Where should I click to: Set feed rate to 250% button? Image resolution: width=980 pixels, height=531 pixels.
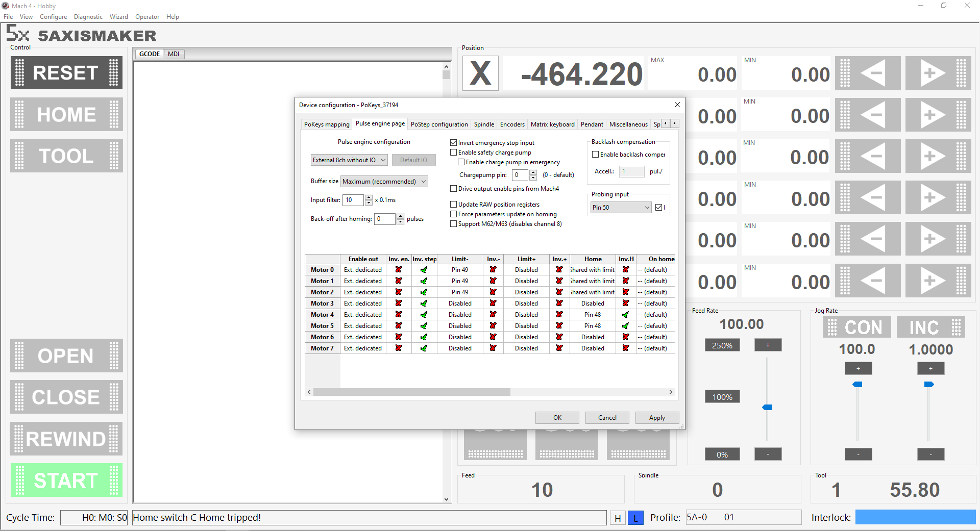722,345
